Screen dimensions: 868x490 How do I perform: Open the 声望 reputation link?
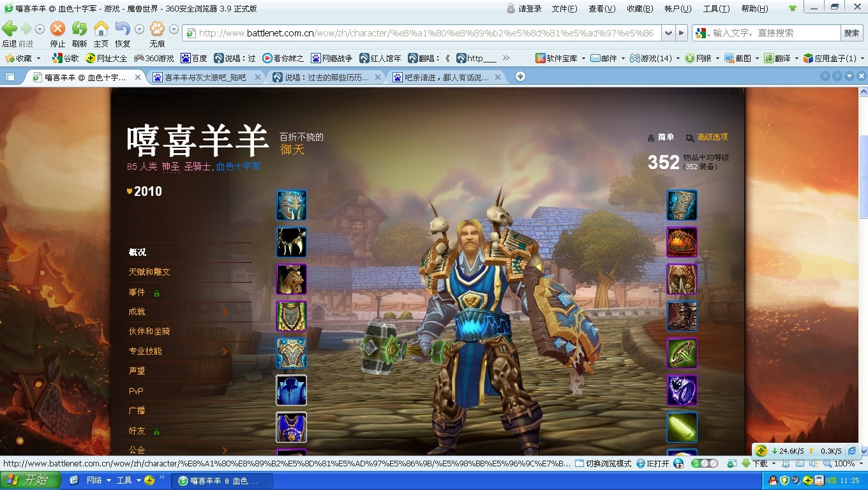(137, 371)
